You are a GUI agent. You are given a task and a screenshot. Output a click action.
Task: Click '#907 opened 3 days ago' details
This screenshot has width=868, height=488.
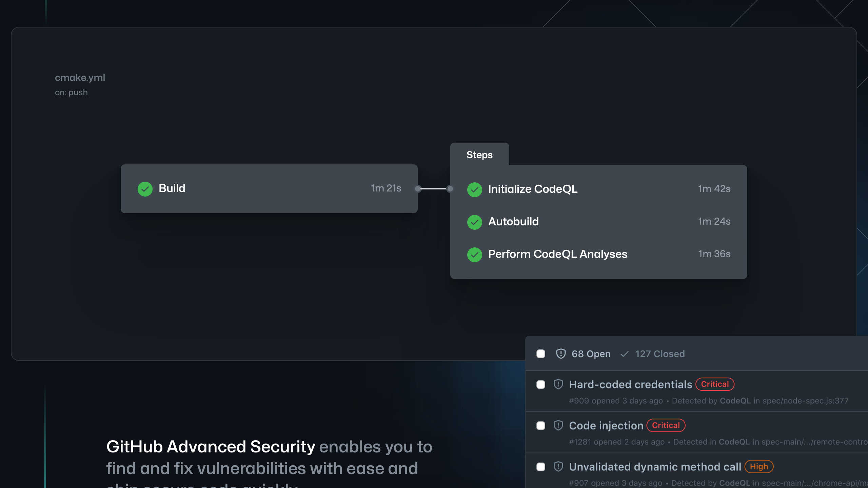click(x=615, y=483)
